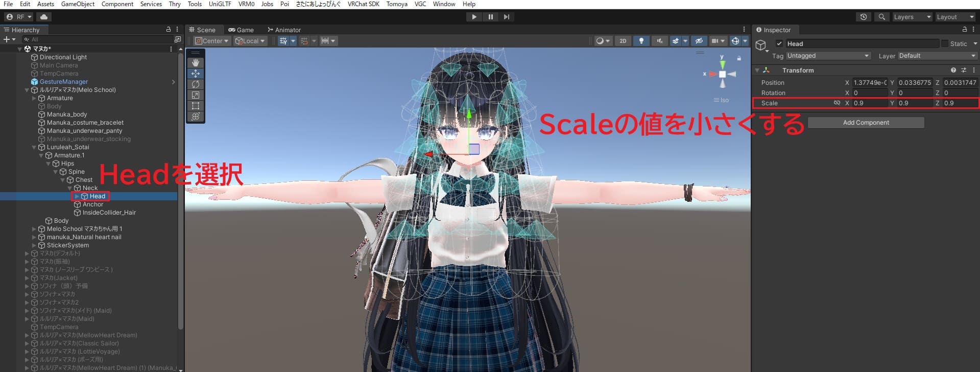
Task: Switch to the Animator tab
Action: tap(284, 30)
